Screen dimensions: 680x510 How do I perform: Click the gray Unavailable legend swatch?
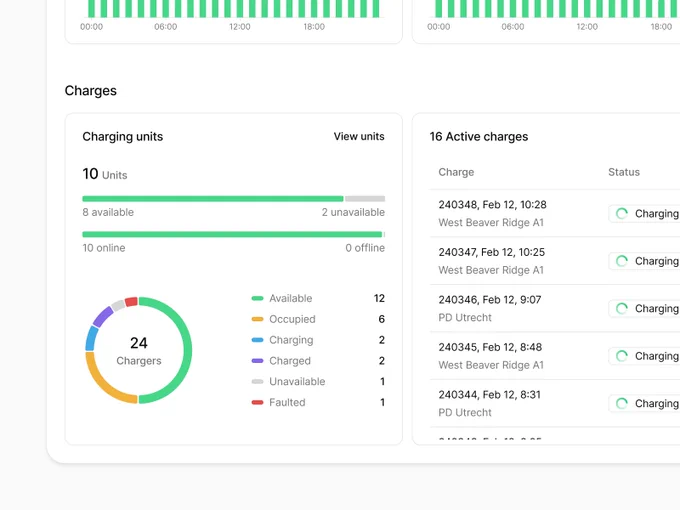click(x=257, y=382)
